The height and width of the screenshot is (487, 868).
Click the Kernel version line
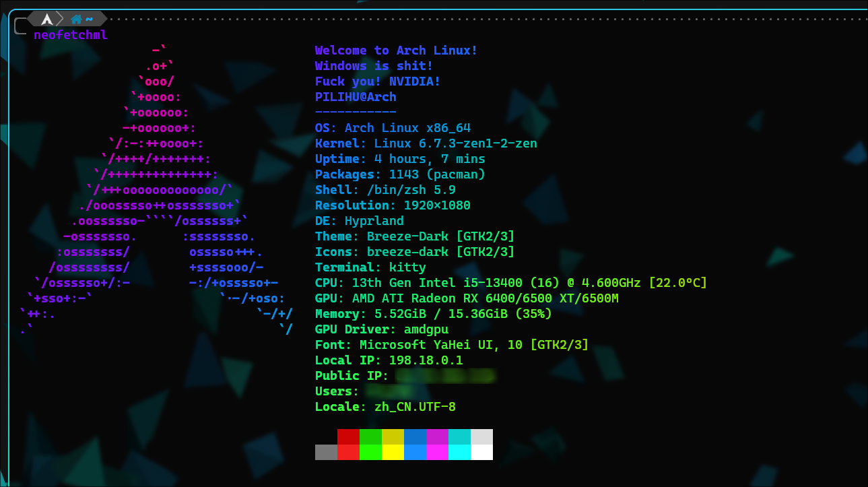(x=426, y=143)
